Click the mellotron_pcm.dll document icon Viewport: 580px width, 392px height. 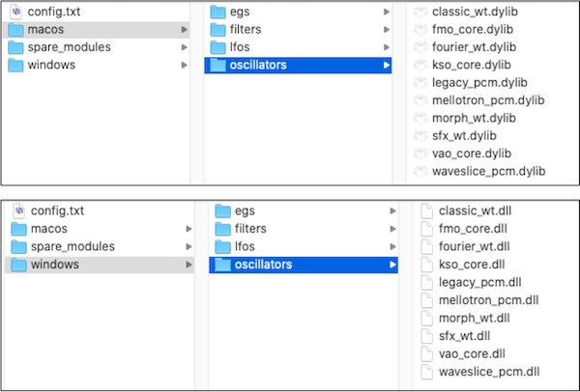click(x=427, y=300)
